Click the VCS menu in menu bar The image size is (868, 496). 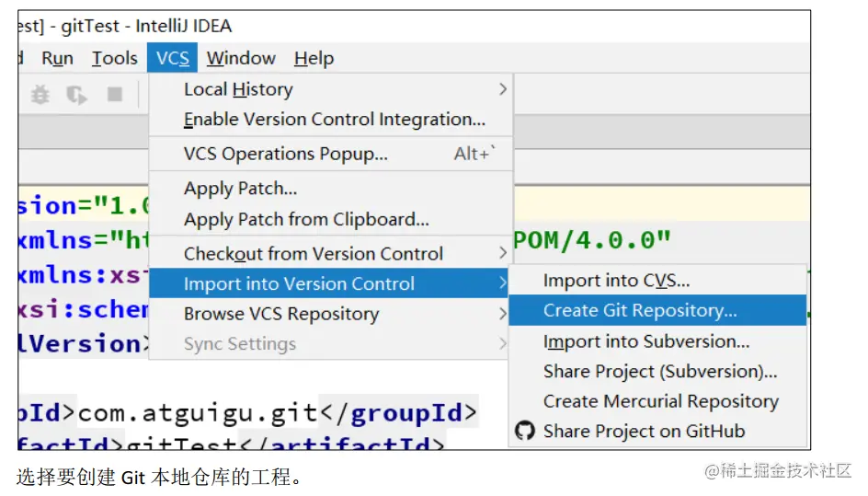pos(172,58)
